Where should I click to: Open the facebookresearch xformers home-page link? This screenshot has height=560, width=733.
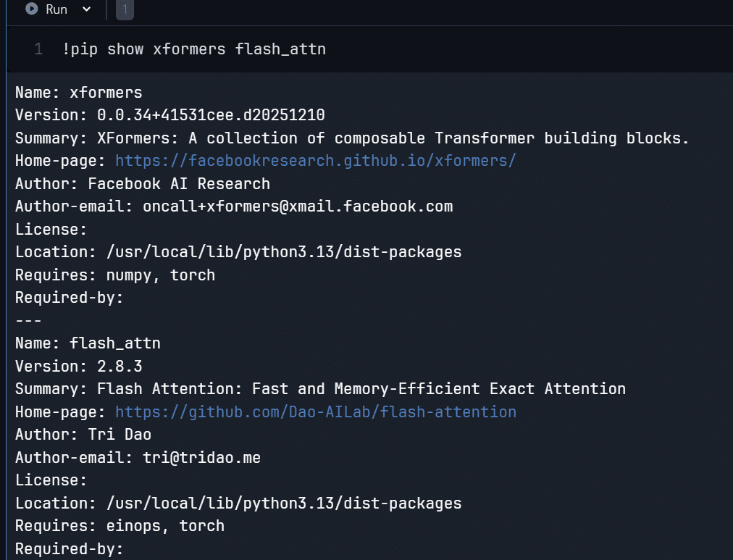tap(315, 161)
